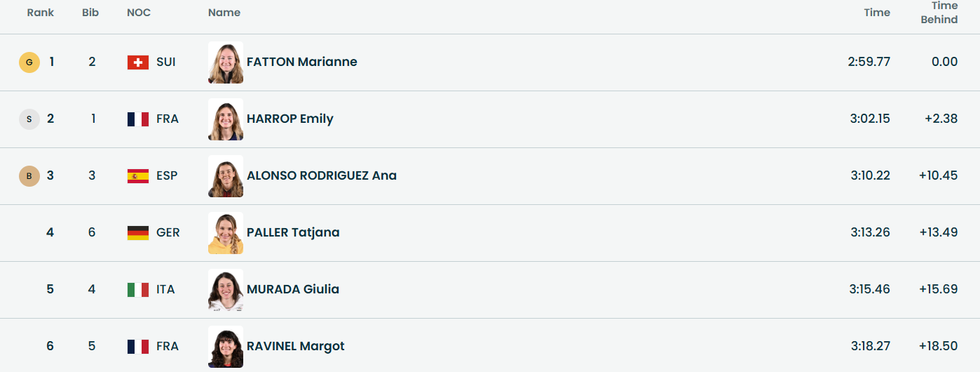Click the Spain flag icon
Viewport: 980px width, 372px height.
[x=137, y=176]
